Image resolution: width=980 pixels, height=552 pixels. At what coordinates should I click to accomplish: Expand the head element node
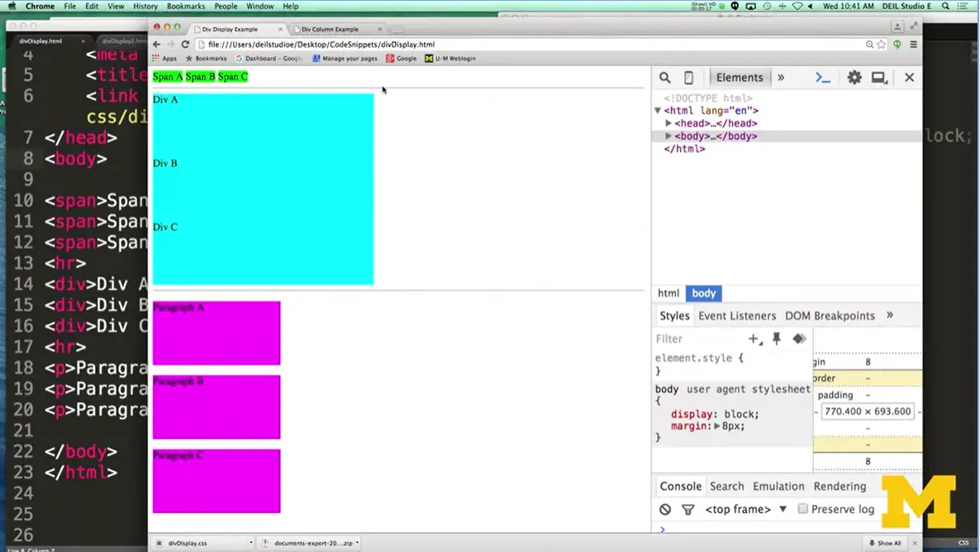(668, 122)
